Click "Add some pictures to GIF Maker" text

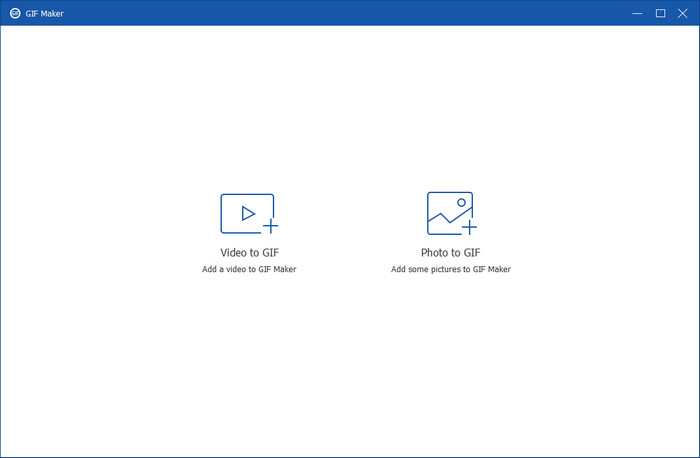pos(451,270)
